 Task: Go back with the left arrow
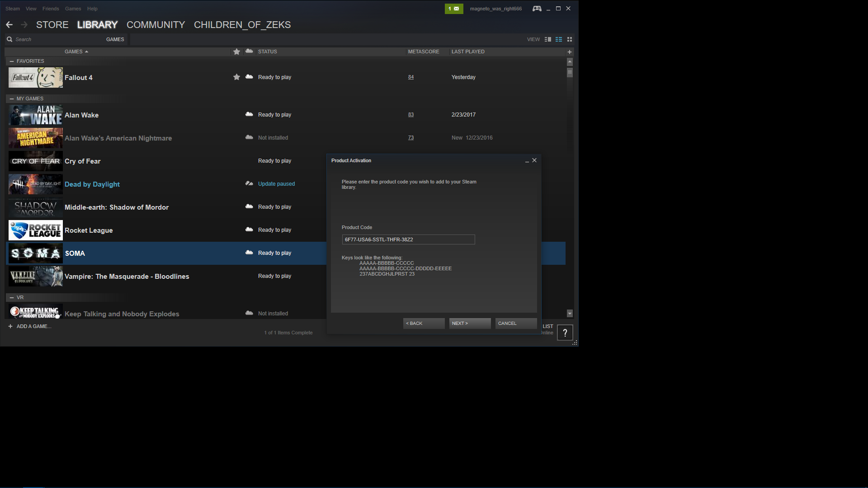(x=9, y=25)
